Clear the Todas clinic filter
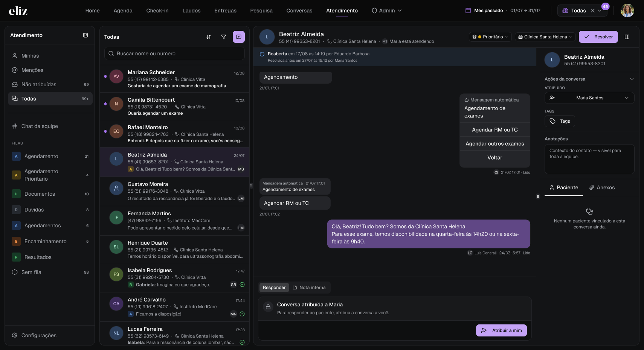The height and width of the screenshot is (350, 644). 592,11
